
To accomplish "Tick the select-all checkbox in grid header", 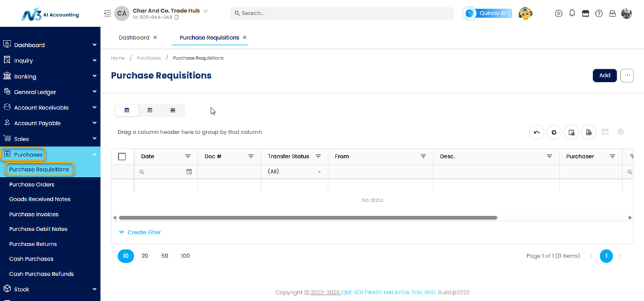I will tap(122, 156).
